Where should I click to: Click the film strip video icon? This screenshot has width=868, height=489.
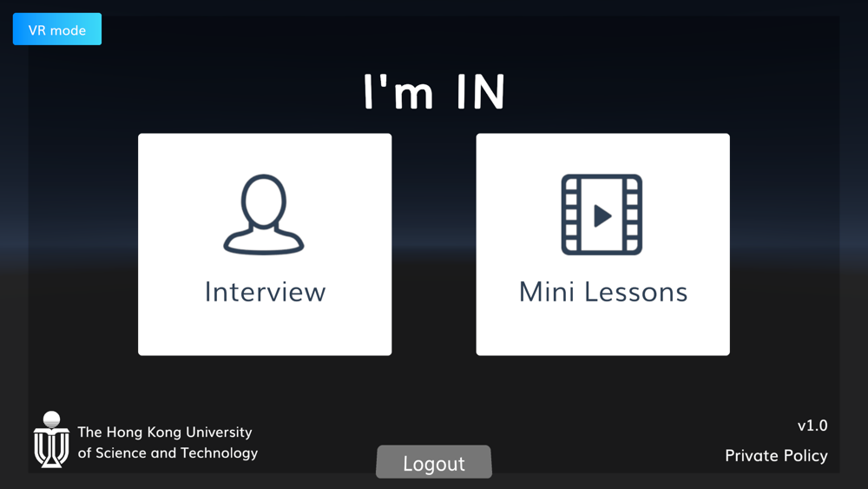(x=602, y=215)
